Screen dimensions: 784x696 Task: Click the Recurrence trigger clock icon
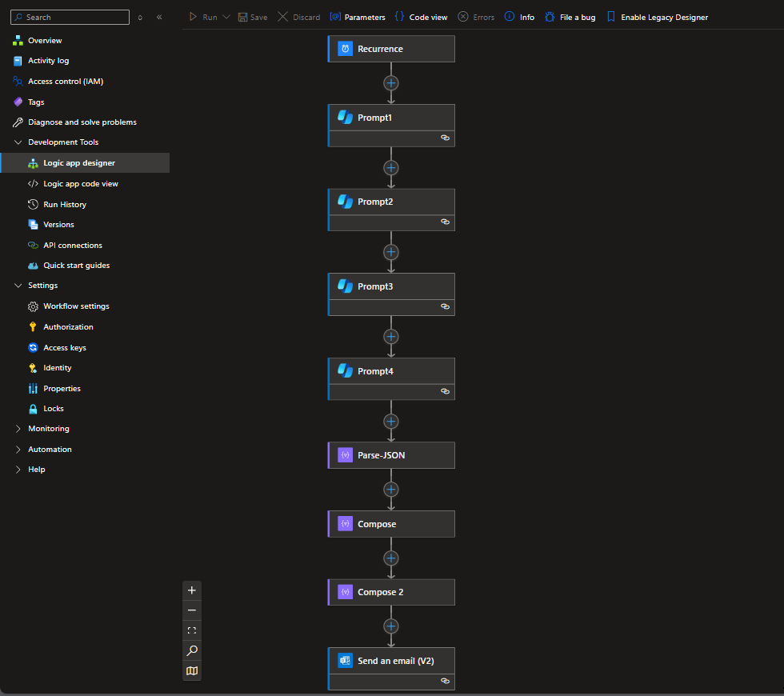(344, 48)
